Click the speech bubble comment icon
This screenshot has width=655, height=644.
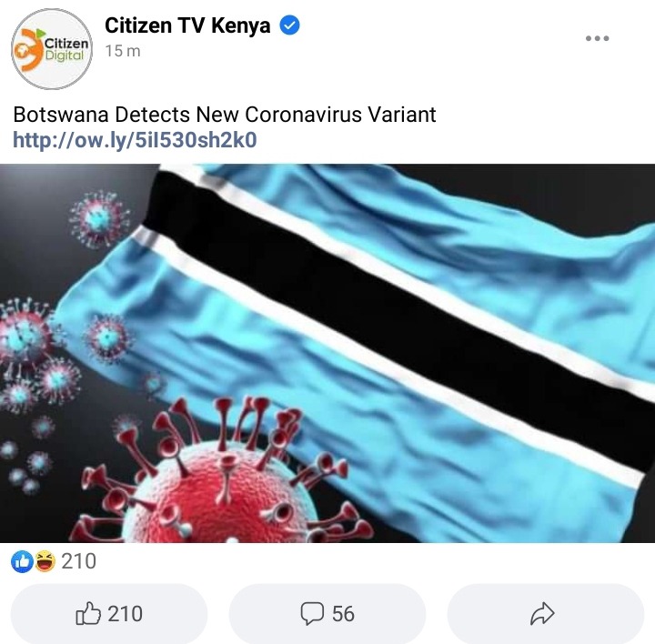312,613
